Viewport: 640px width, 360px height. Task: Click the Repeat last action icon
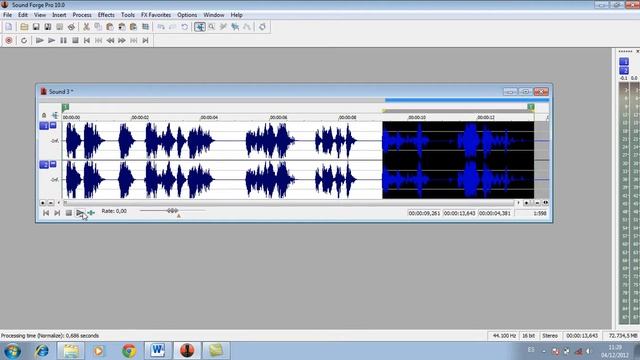click(x=184, y=27)
